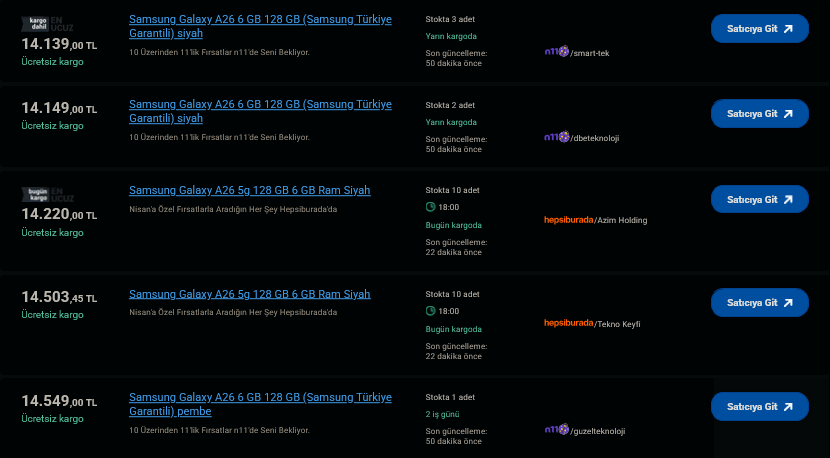Click seller name /dbeteknoloji
830x458 pixels.
(x=594, y=139)
